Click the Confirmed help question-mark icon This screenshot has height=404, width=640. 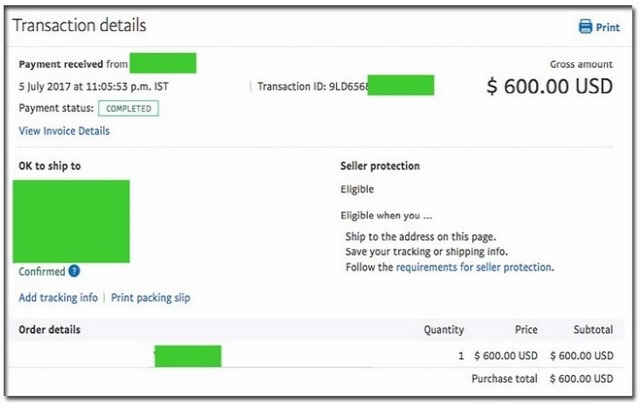tap(74, 271)
